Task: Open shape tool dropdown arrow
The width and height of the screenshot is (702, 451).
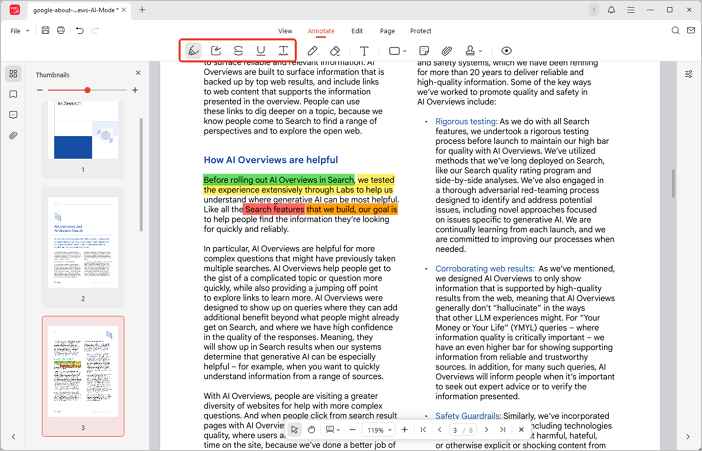Action: click(x=405, y=51)
